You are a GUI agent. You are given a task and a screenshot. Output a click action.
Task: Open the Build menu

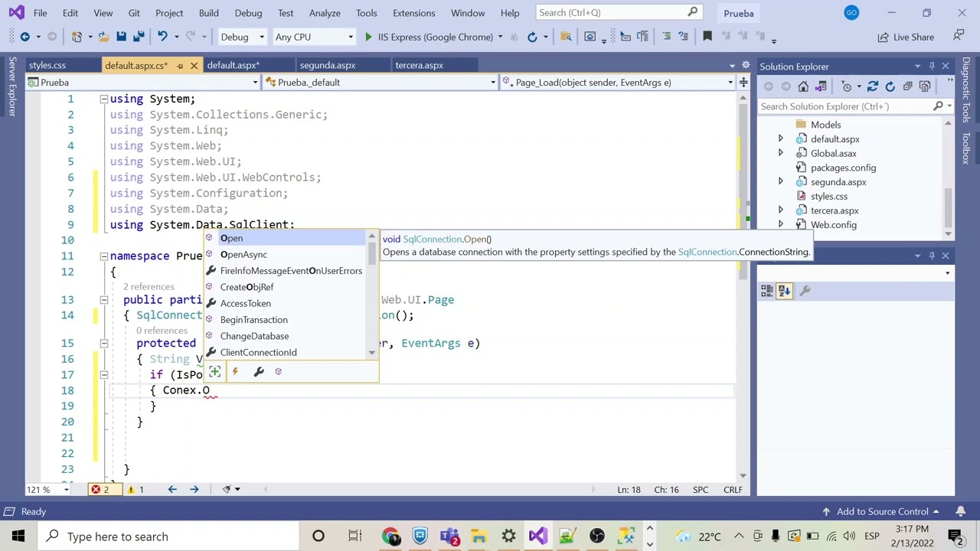(208, 13)
